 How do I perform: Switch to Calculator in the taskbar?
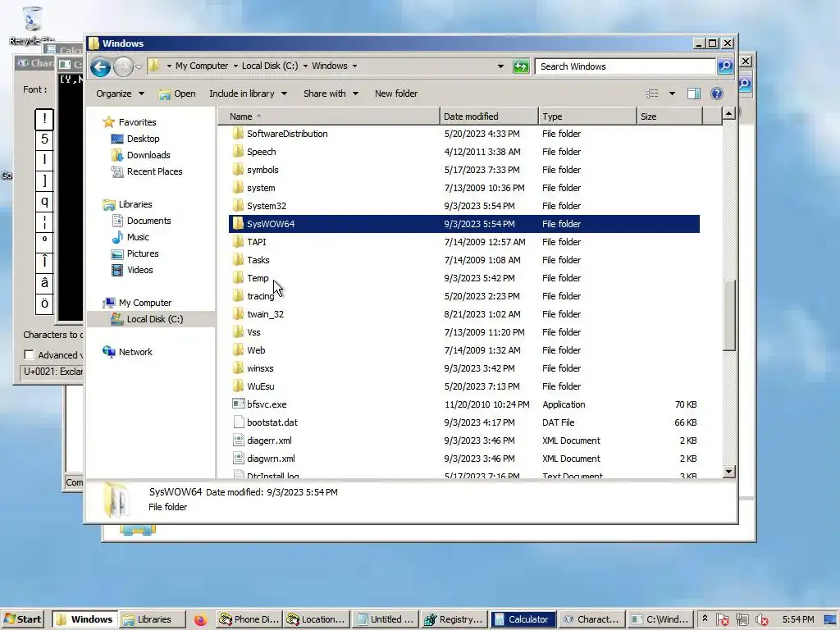[523, 619]
